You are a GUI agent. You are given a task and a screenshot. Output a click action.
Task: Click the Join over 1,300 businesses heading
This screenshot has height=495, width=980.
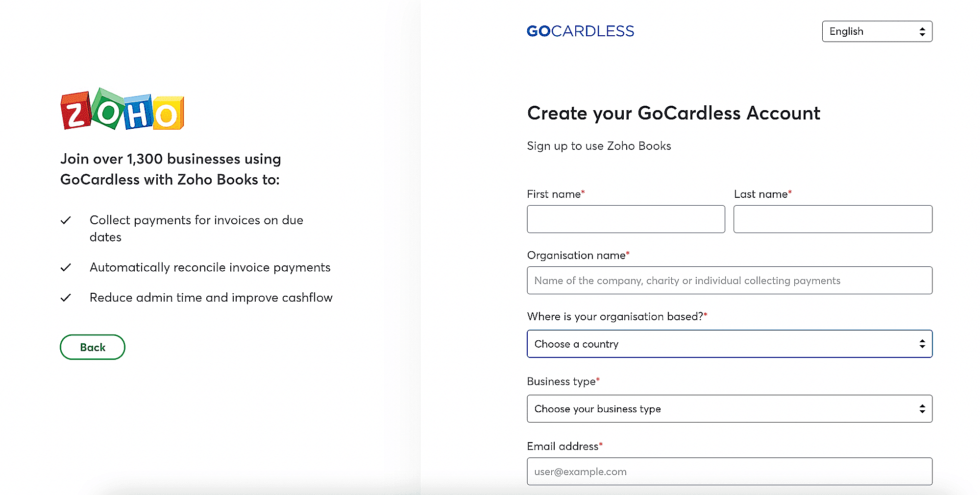pyautogui.click(x=171, y=169)
